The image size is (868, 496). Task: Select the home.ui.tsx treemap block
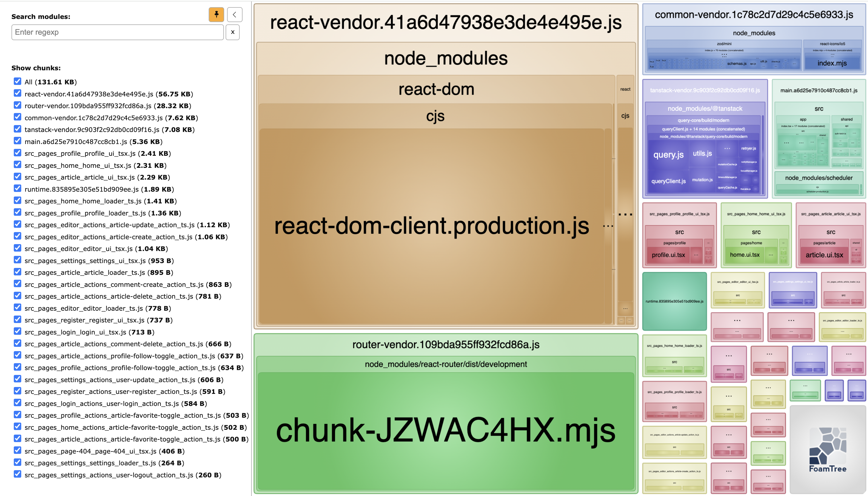click(745, 255)
